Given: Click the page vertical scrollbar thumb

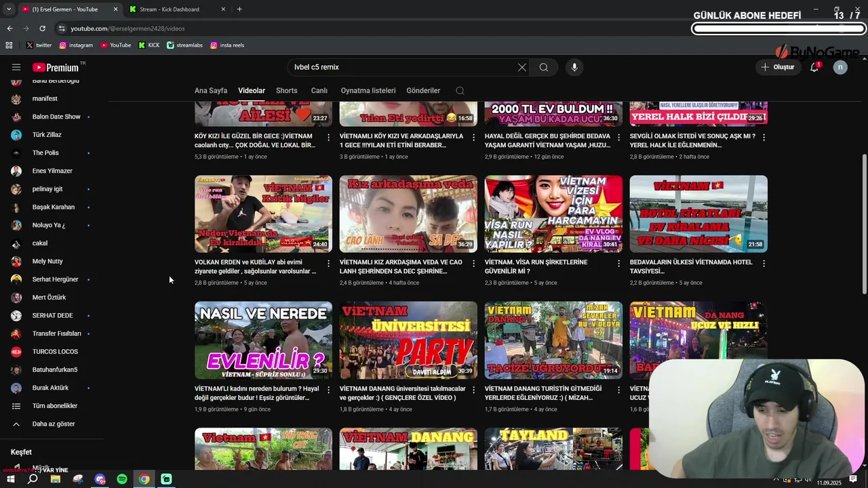Looking at the screenshot, I should 864,224.
